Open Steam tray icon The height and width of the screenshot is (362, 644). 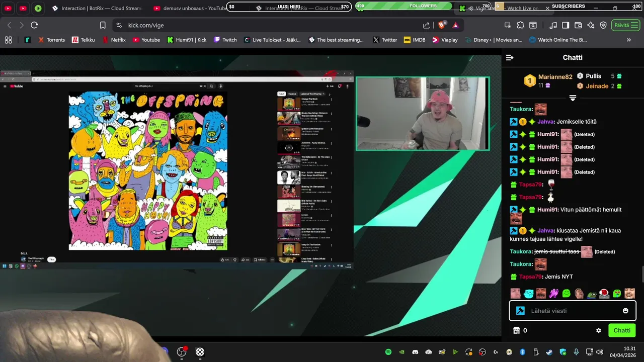click(x=549, y=352)
